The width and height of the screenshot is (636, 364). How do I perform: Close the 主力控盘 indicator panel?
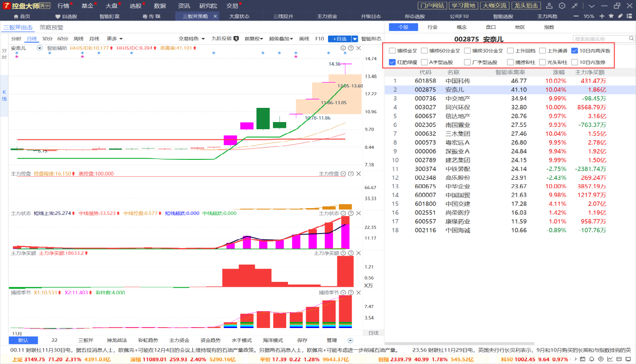click(x=358, y=174)
